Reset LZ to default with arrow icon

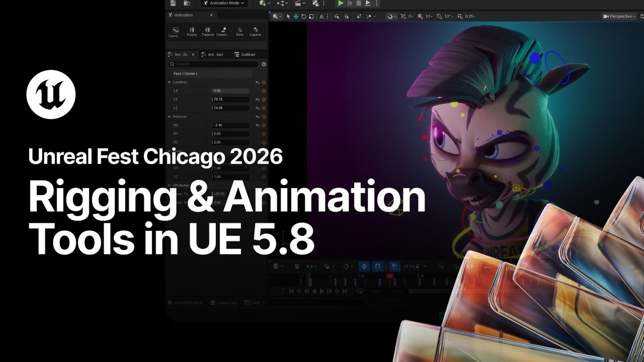pos(257,108)
